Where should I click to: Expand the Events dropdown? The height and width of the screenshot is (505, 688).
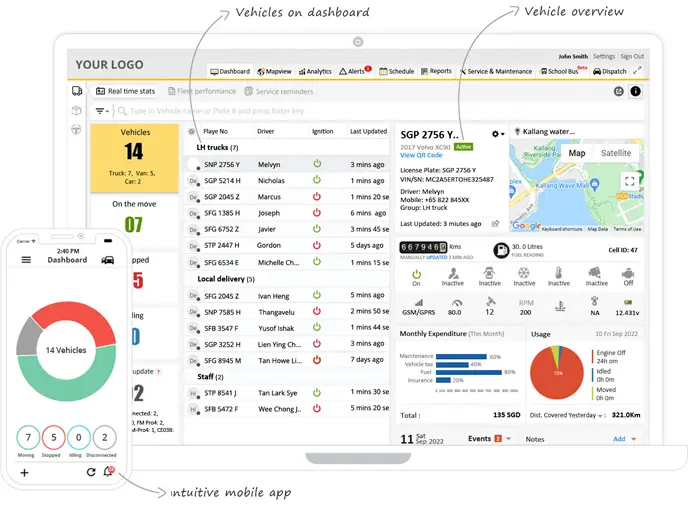(x=509, y=438)
